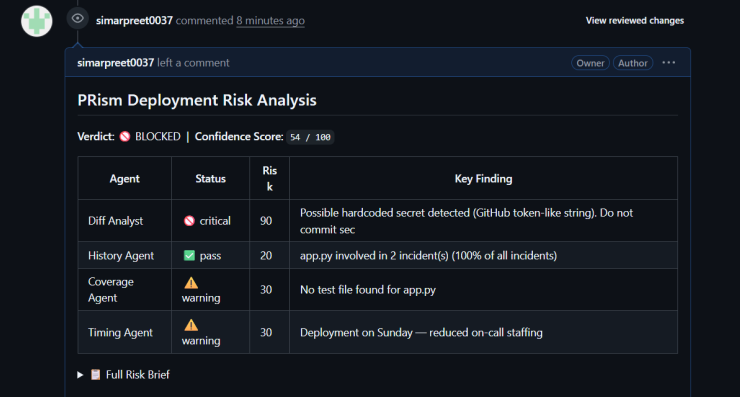
Task: Click the Deployment on Sunday finding text
Action: (421, 332)
